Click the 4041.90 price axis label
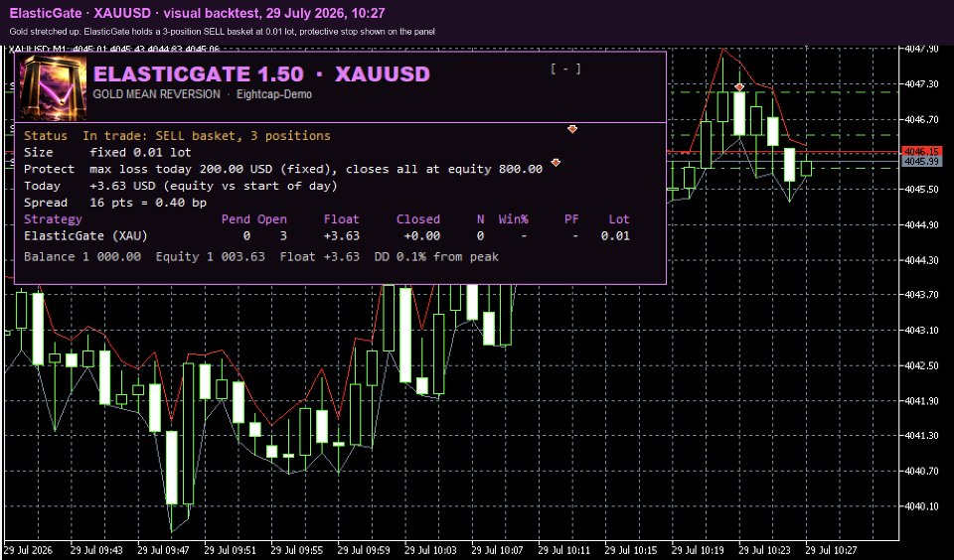This screenshot has width=954, height=560. pos(921,401)
